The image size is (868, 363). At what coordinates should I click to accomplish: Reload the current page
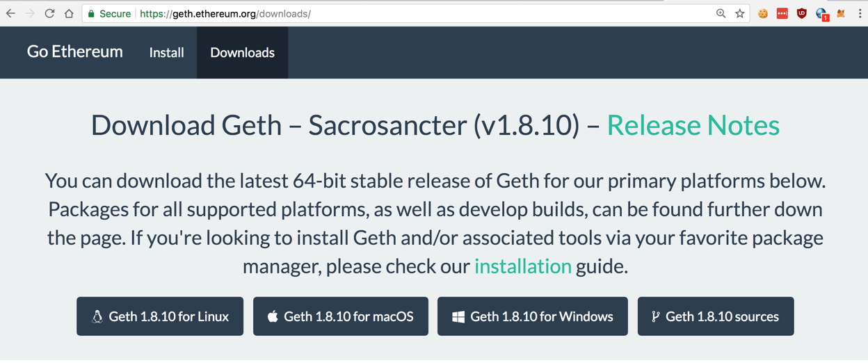(49, 13)
